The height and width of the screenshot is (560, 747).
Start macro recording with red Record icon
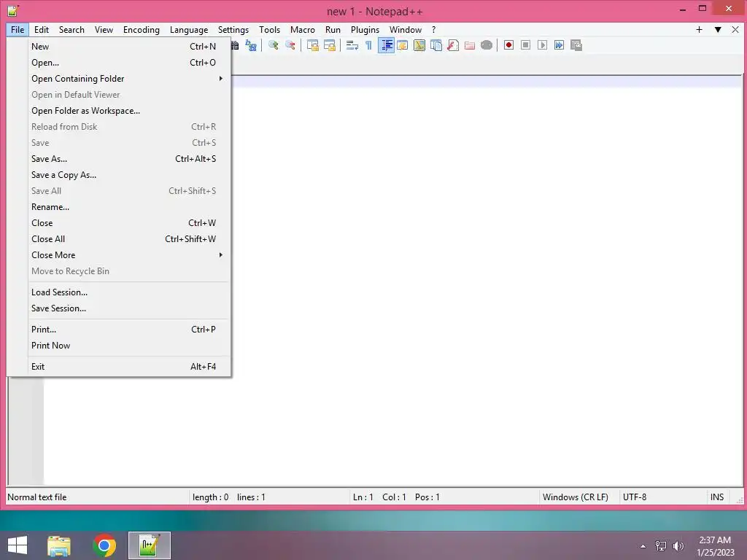click(x=508, y=45)
